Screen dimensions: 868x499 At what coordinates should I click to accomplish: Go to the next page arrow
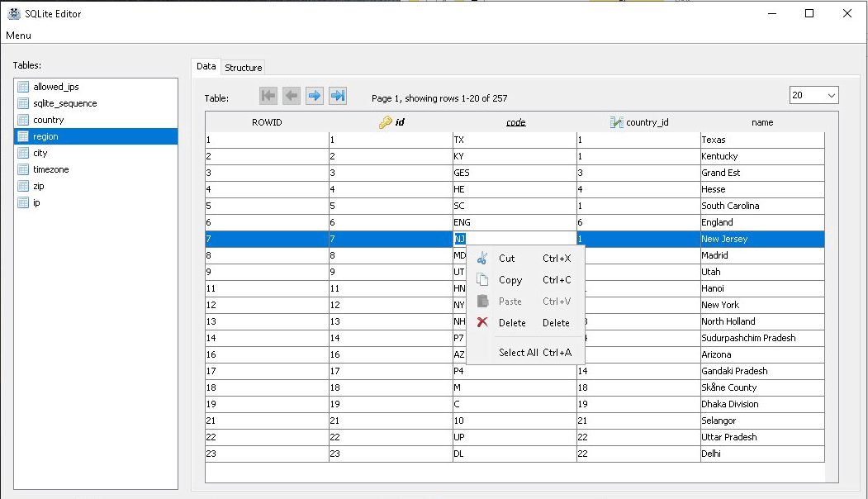coord(314,96)
